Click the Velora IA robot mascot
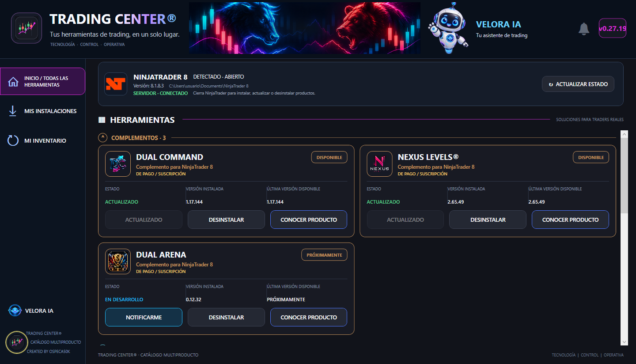The height and width of the screenshot is (364, 636). 448,27
